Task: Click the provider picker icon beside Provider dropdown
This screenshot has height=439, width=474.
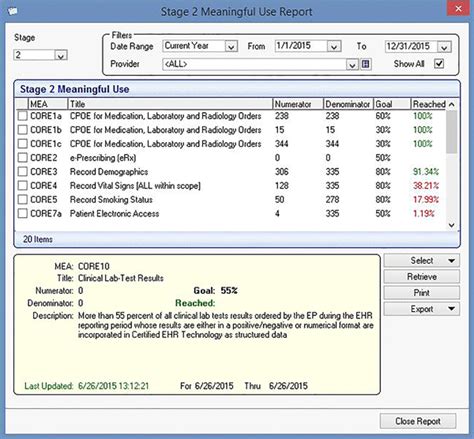Action: click(x=365, y=64)
